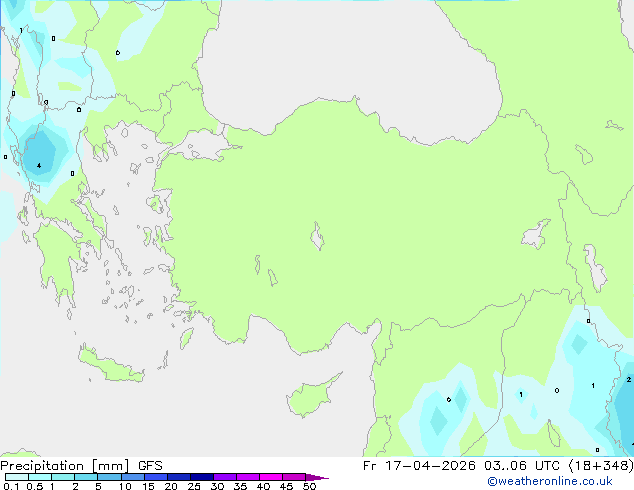The width and height of the screenshot is (634, 490).
Task: Click the legend swatch between 1 and 2
Action: [63, 477]
